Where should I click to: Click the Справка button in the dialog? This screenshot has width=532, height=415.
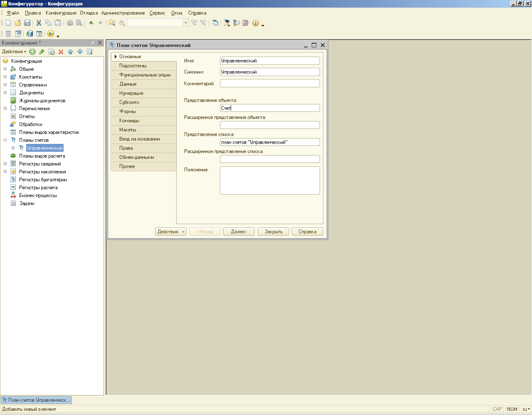pyautogui.click(x=307, y=232)
